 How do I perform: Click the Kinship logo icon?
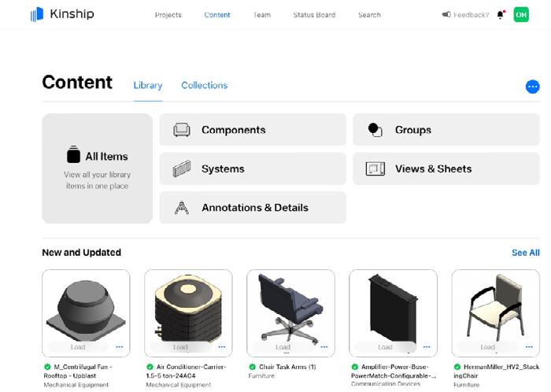pyautogui.click(x=37, y=14)
